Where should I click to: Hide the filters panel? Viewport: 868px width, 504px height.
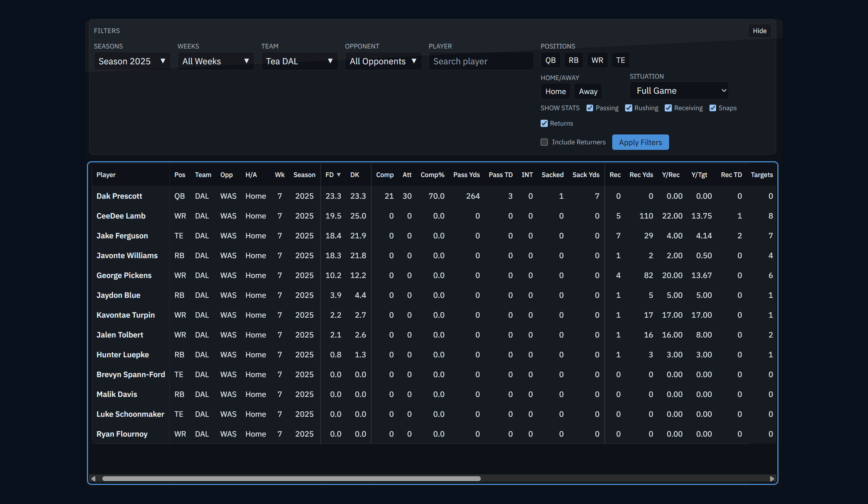759,31
